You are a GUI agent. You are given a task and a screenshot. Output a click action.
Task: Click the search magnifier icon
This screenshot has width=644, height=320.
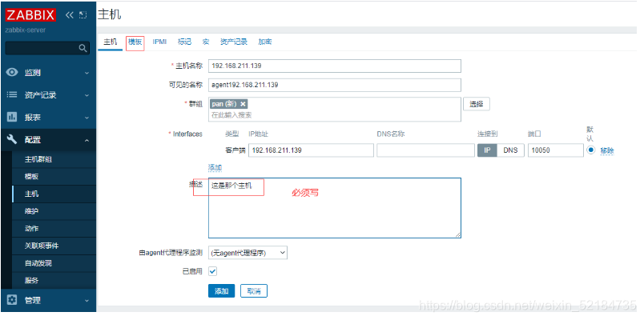(x=83, y=49)
